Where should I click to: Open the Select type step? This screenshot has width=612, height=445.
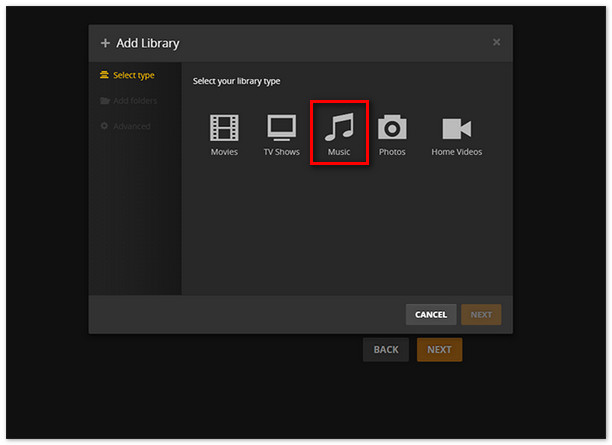(133, 75)
